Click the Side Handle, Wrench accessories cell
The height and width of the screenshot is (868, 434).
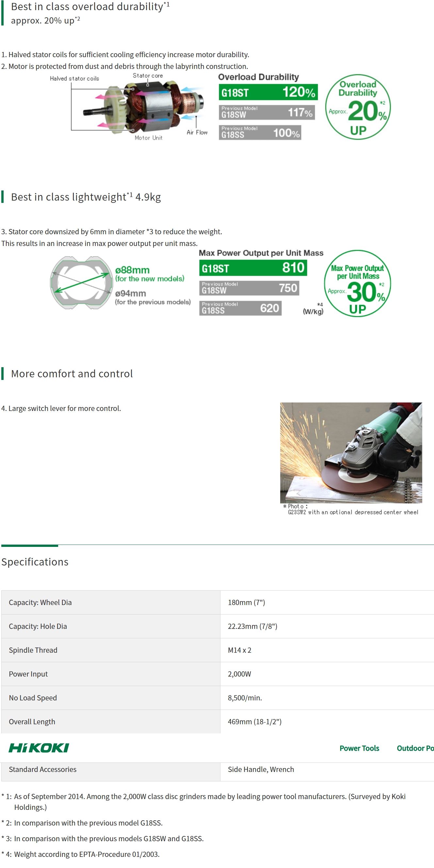pyautogui.click(x=261, y=769)
